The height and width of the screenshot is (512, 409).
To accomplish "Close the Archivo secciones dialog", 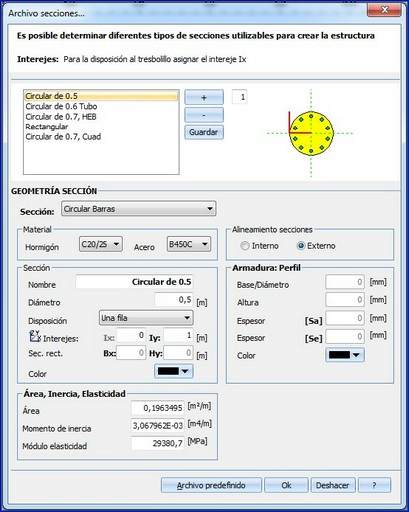I will [x=384, y=10].
